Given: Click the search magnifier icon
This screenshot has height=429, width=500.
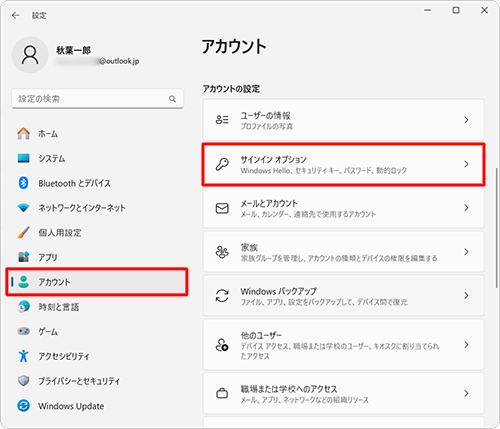Looking at the screenshot, I should click(172, 99).
